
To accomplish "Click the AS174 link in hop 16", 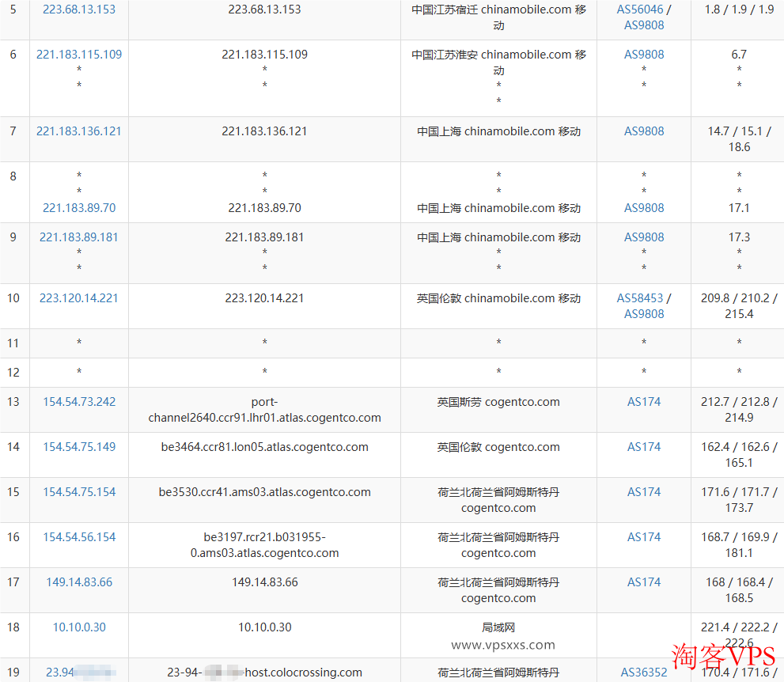I will point(644,537).
